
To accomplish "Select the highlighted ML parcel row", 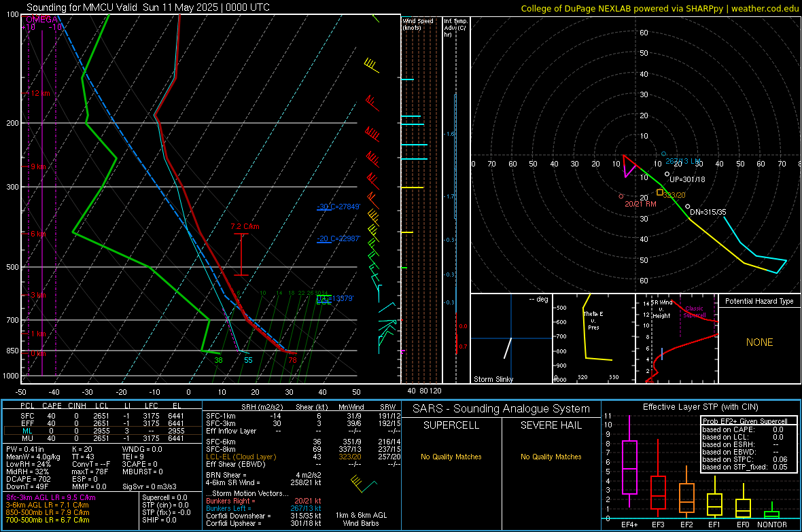I will coord(103,431).
